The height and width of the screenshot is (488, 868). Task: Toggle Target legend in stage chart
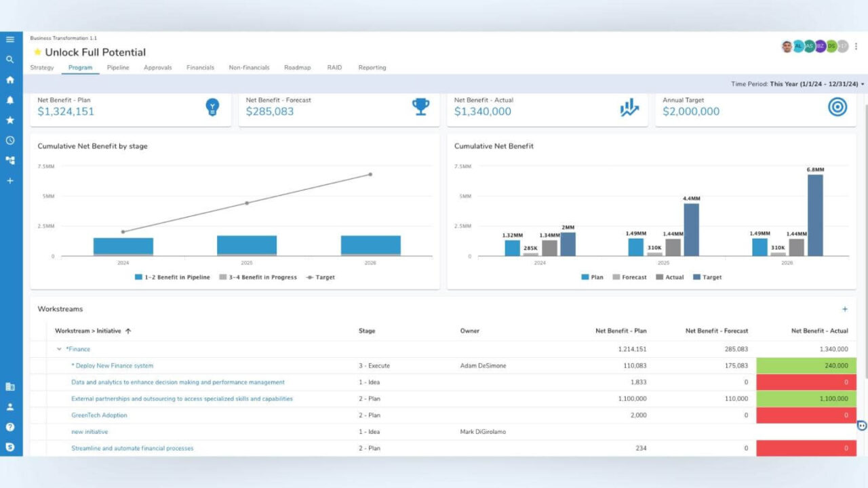pos(320,277)
